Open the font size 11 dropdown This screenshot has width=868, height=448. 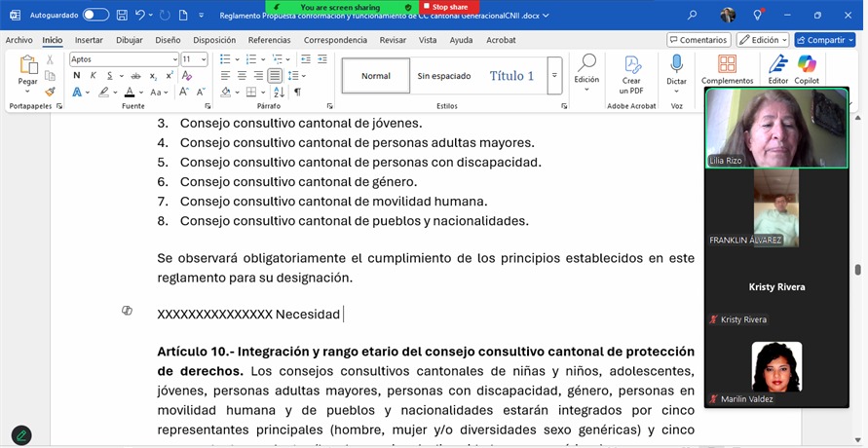[204, 59]
